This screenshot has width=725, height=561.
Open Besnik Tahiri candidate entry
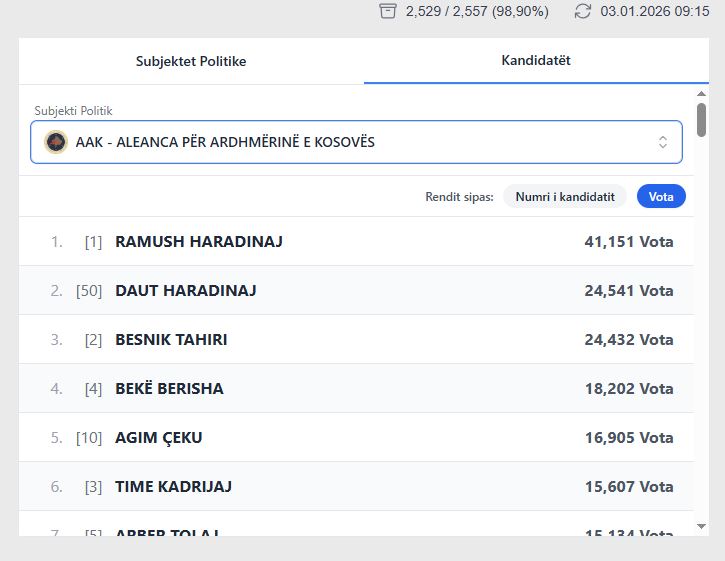[x=171, y=340]
